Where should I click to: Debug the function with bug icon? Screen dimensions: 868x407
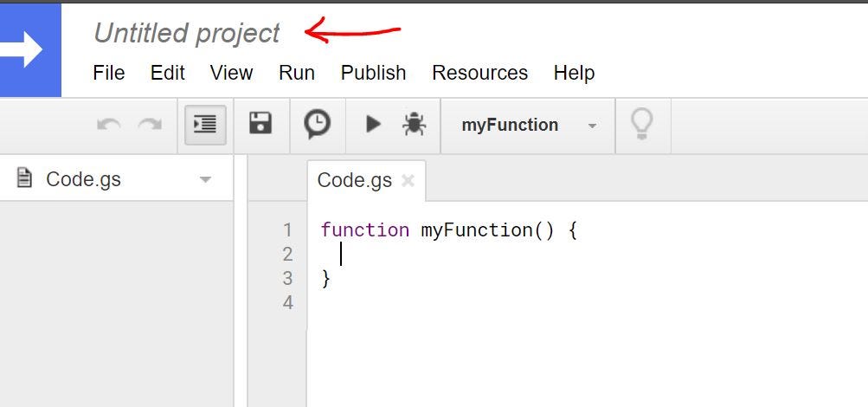(414, 124)
